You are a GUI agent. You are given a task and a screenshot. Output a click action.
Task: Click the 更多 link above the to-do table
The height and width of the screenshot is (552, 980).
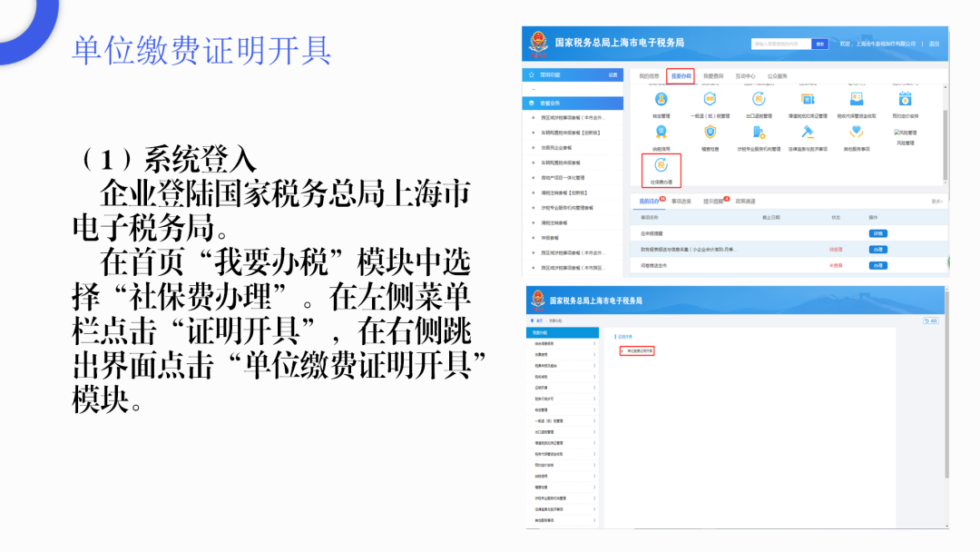coord(936,202)
